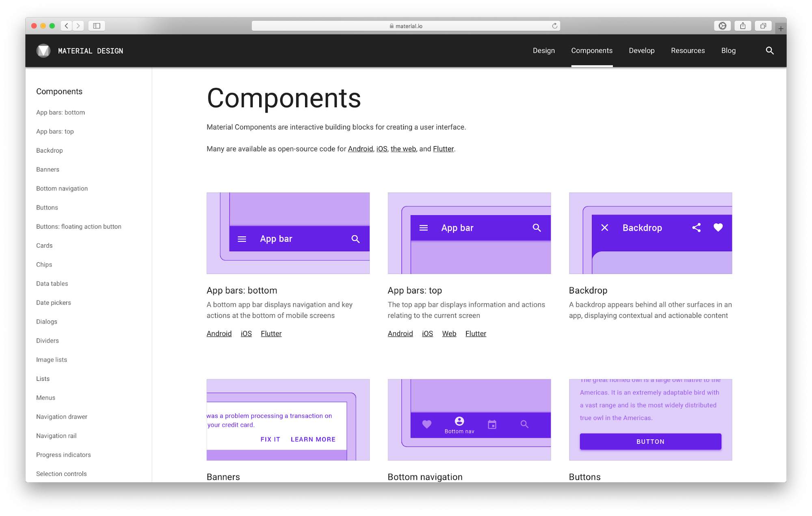This screenshot has width=812, height=516.
Task: Click the reload icon in the Safari address bar
Action: pos(554,26)
